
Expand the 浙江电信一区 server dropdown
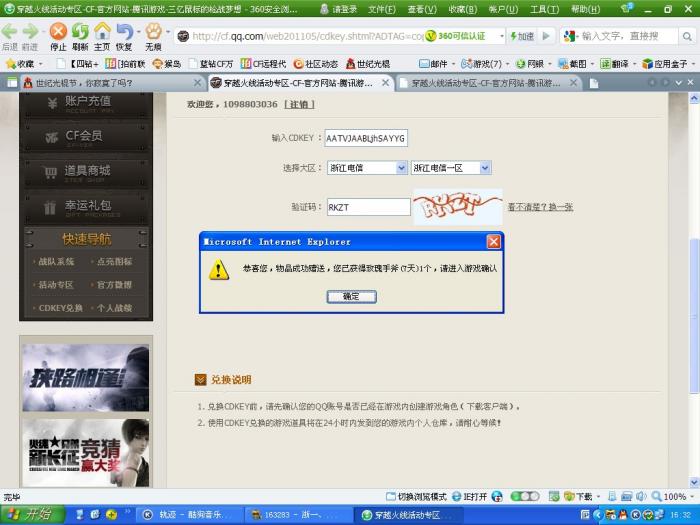pyautogui.click(x=485, y=168)
